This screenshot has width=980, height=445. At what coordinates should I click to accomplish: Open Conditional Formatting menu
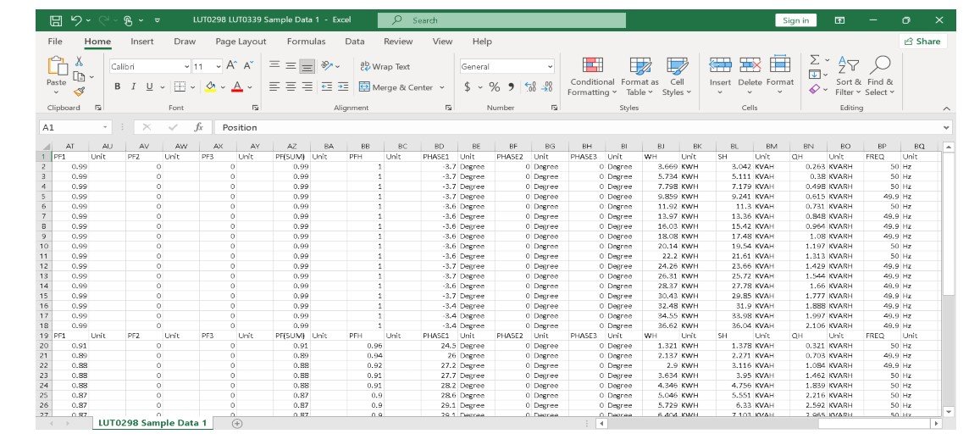tap(591, 75)
